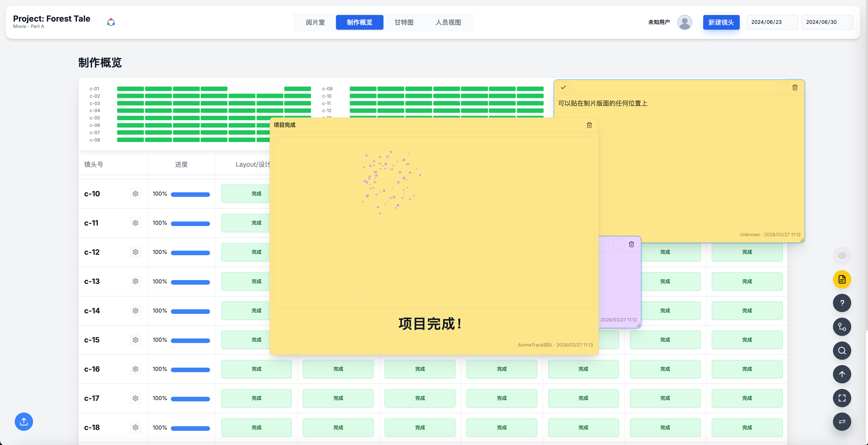
Task: Select the version flow icon in sidebar
Action: 842,327
